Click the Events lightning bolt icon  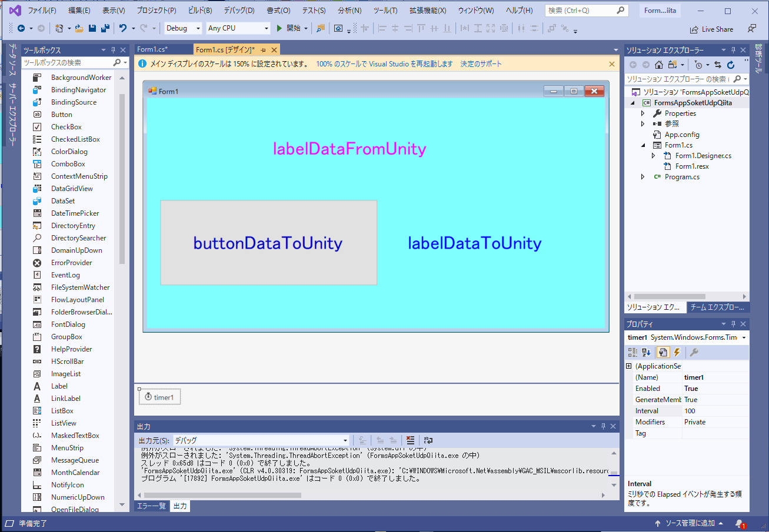677,352
